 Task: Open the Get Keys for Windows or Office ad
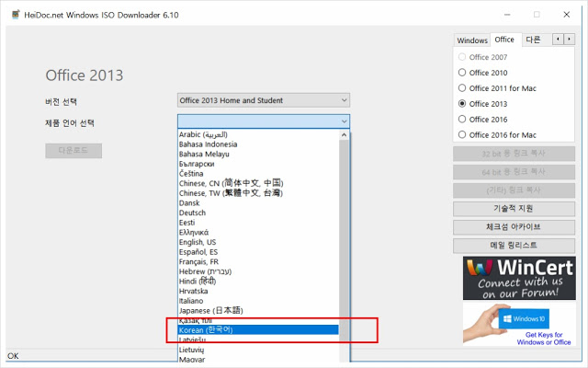click(519, 324)
